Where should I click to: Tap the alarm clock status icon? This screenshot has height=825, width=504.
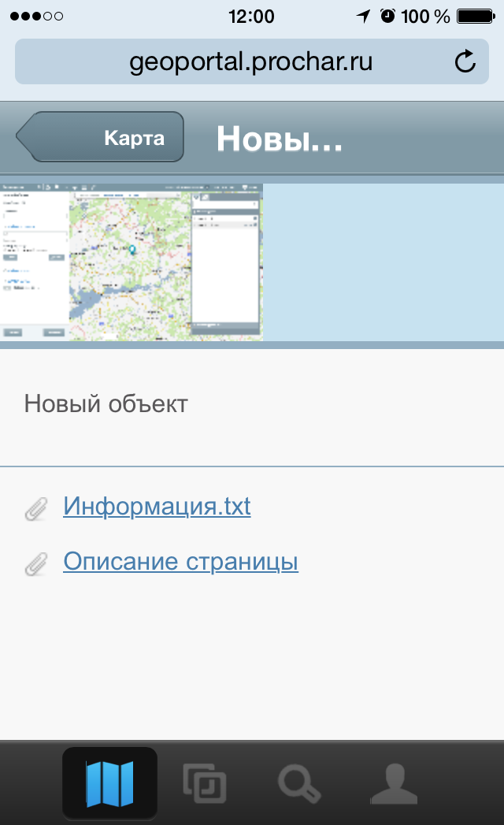tap(387, 16)
